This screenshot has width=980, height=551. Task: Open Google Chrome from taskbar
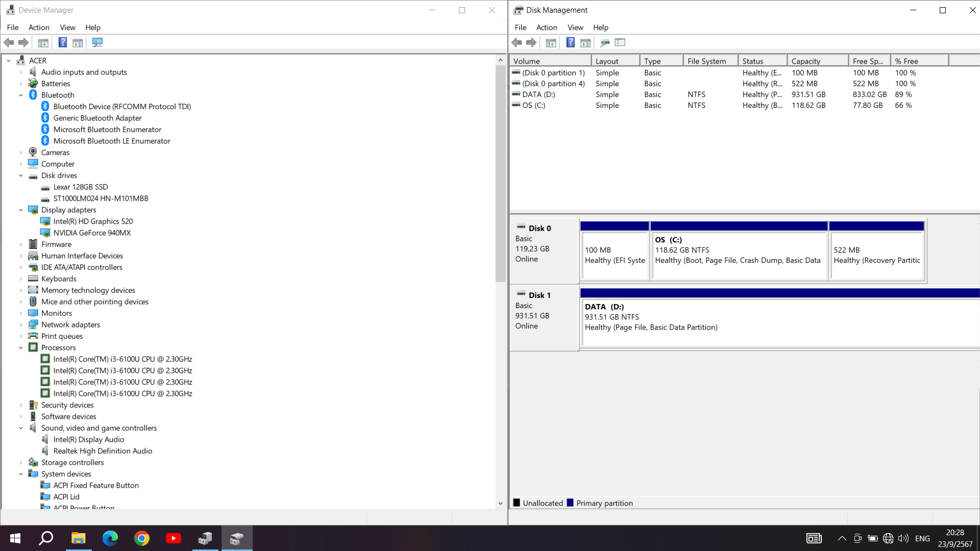click(x=141, y=538)
